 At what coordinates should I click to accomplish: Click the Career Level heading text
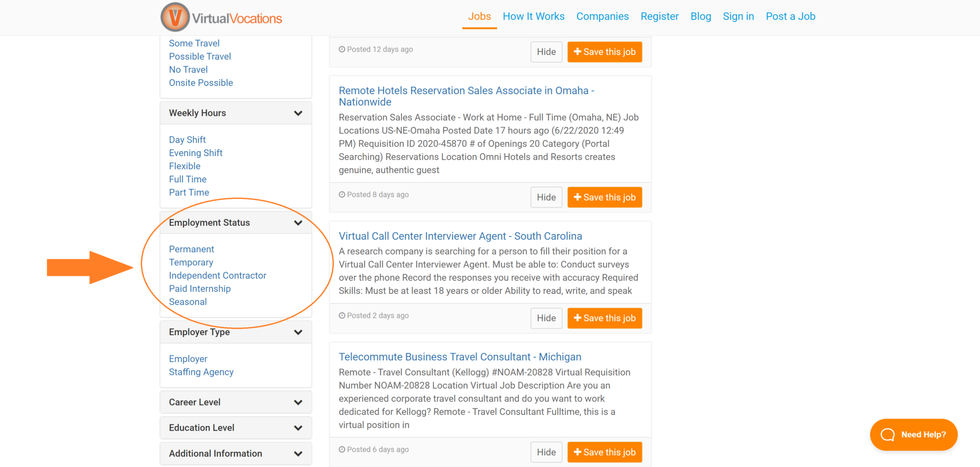click(194, 402)
